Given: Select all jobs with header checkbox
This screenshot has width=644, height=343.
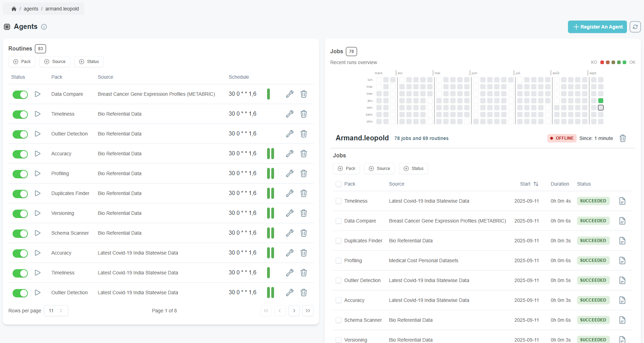Looking at the screenshot, I should click(338, 184).
